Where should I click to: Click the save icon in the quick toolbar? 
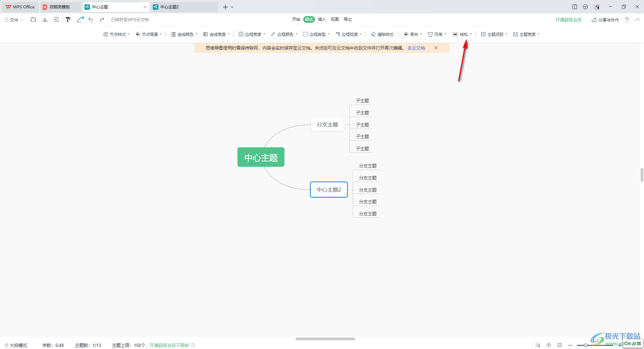tap(33, 19)
